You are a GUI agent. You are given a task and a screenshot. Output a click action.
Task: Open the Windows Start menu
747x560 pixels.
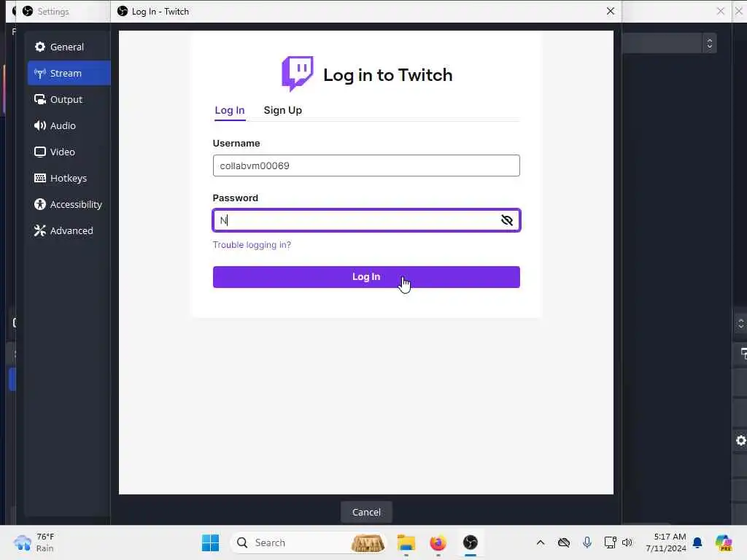point(210,542)
